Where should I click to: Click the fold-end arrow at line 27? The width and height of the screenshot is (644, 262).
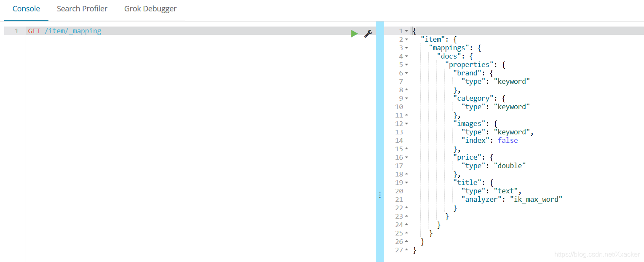click(406, 250)
